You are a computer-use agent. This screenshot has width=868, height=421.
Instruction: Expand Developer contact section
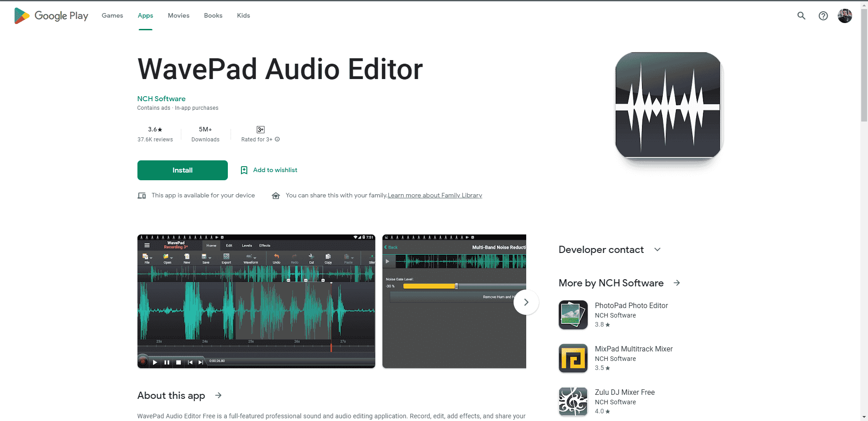click(x=657, y=249)
